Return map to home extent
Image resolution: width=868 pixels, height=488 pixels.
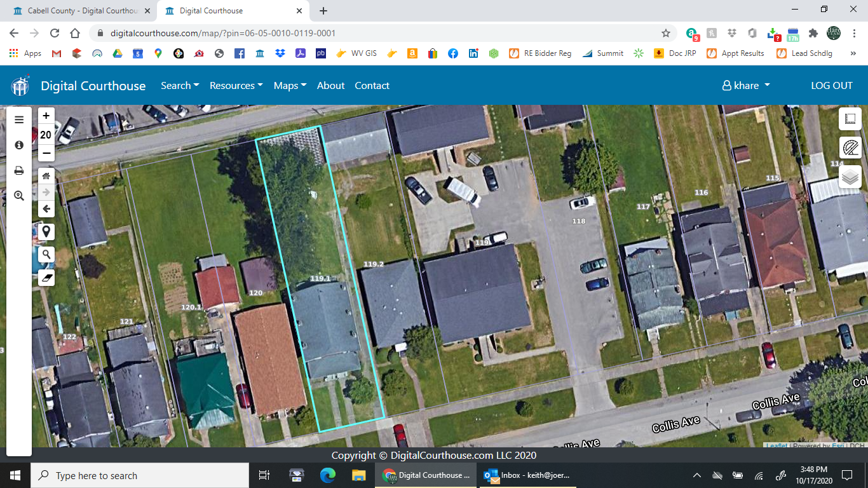click(x=46, y=176)
